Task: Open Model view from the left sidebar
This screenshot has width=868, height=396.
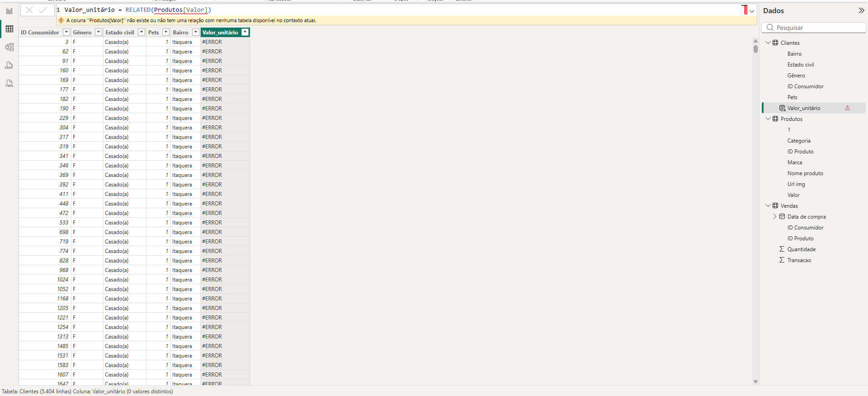Action: click(9, 47)
